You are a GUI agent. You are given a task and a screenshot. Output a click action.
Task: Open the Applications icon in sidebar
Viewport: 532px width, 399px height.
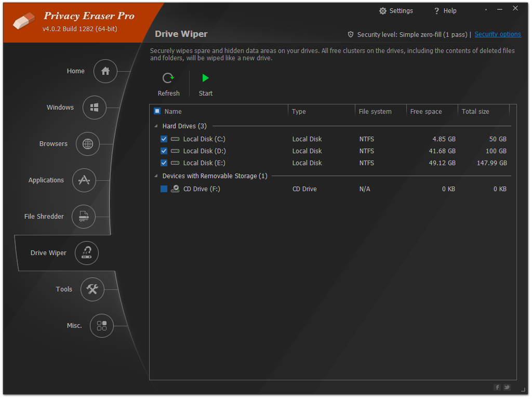pyautogui.click(x=84, y=180)
